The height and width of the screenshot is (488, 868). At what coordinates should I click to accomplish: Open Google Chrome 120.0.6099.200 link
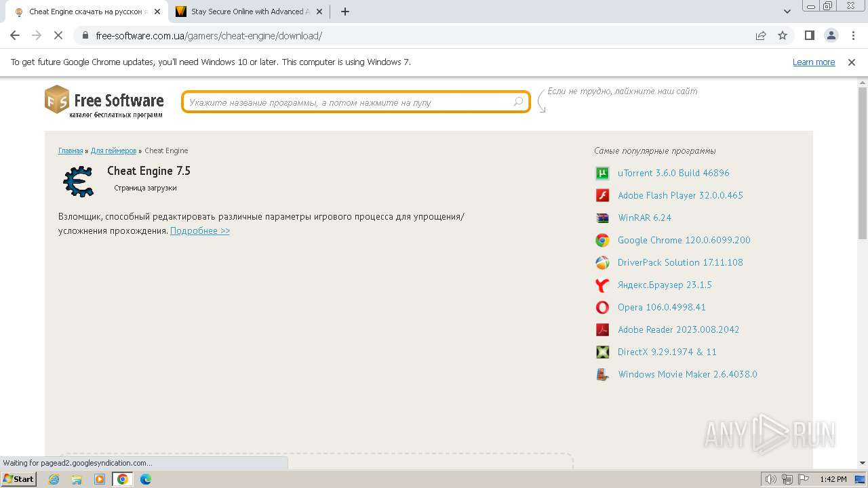click(x=684, y=240)
